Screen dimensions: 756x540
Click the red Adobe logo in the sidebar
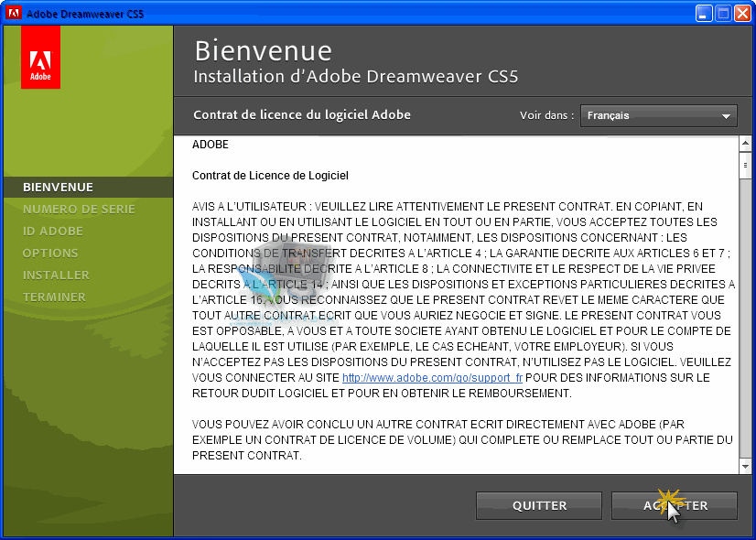[x=40, y=57]
